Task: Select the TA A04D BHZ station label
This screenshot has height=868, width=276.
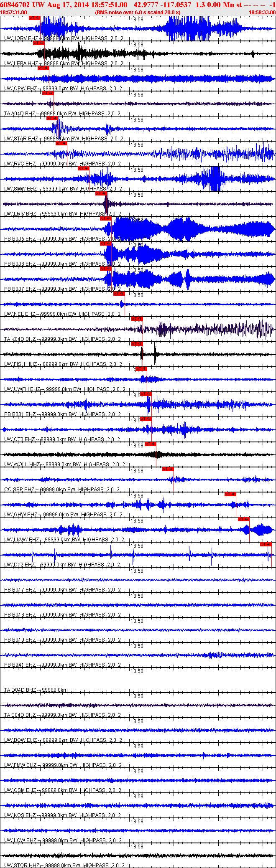Action: 20,114
